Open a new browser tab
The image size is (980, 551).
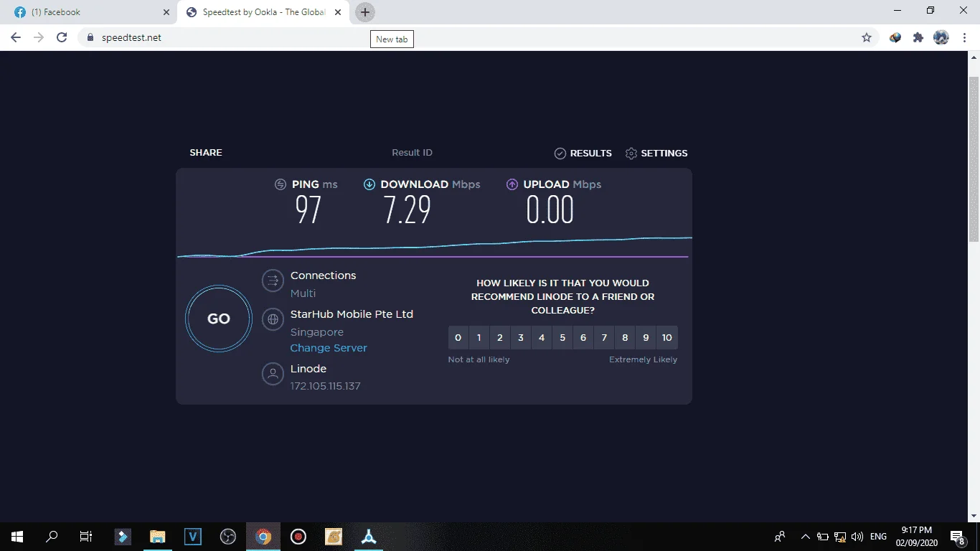[x=365, y=12]
